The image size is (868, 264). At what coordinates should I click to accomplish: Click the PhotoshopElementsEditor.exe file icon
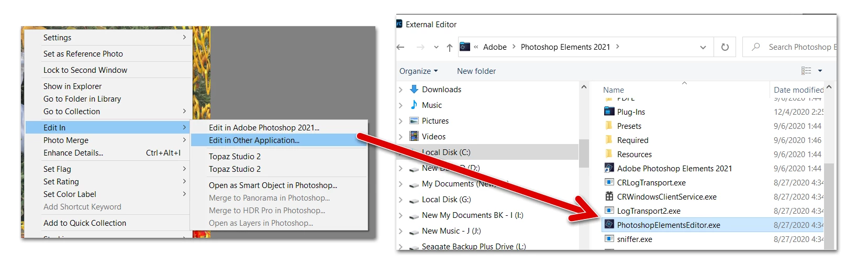tap(609, 225)
